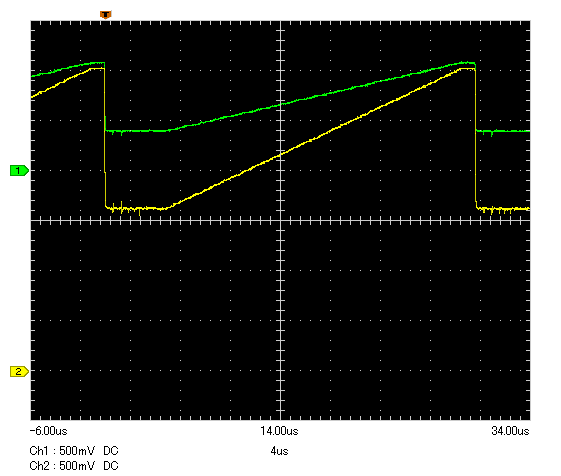Click the -6.00us start time label
This screenshot has height=476, width=561.
click(x=48, y=431)
